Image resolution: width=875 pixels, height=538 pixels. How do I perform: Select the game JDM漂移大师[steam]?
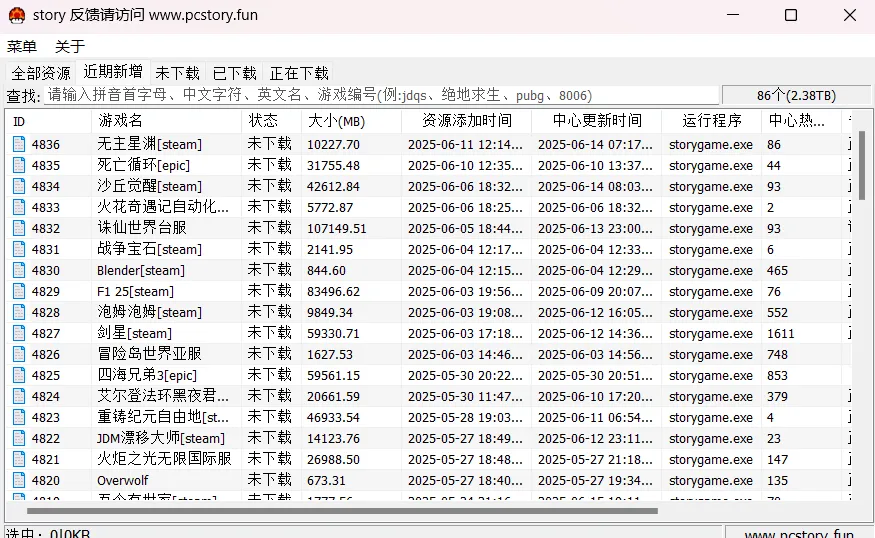pos(161,439)
